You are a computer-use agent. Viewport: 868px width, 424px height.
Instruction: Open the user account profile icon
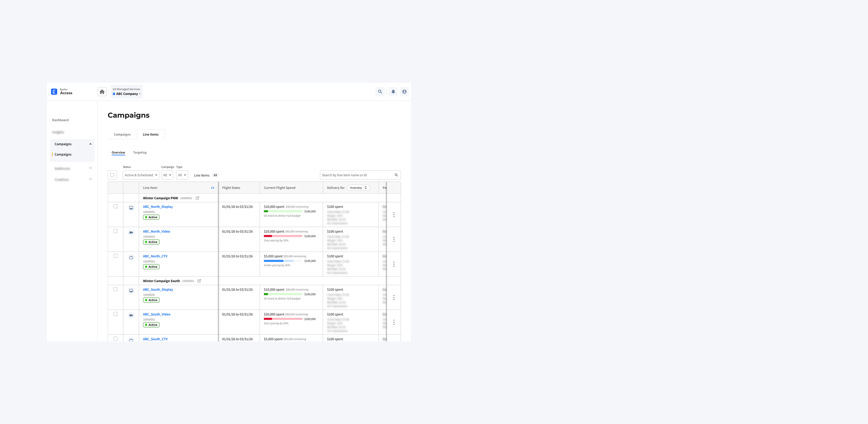point(404,92)
